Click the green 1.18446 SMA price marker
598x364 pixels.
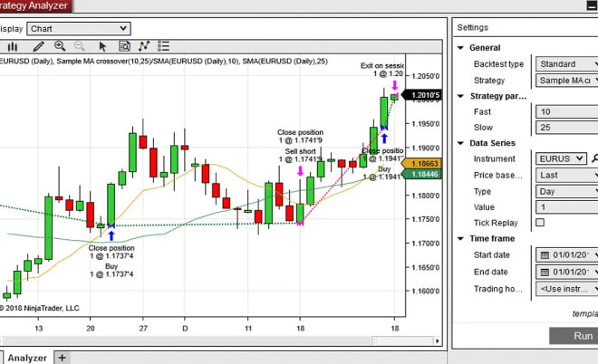click(422, 174)
